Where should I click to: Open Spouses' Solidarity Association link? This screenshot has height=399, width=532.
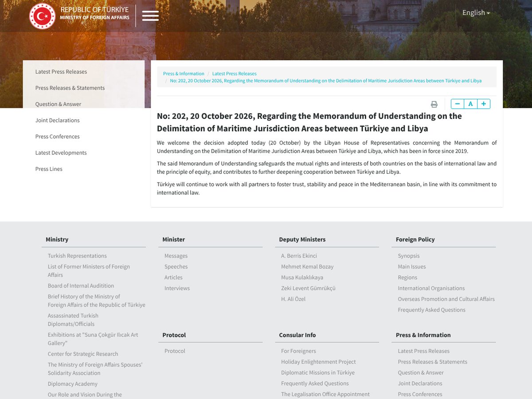[95, 369]
